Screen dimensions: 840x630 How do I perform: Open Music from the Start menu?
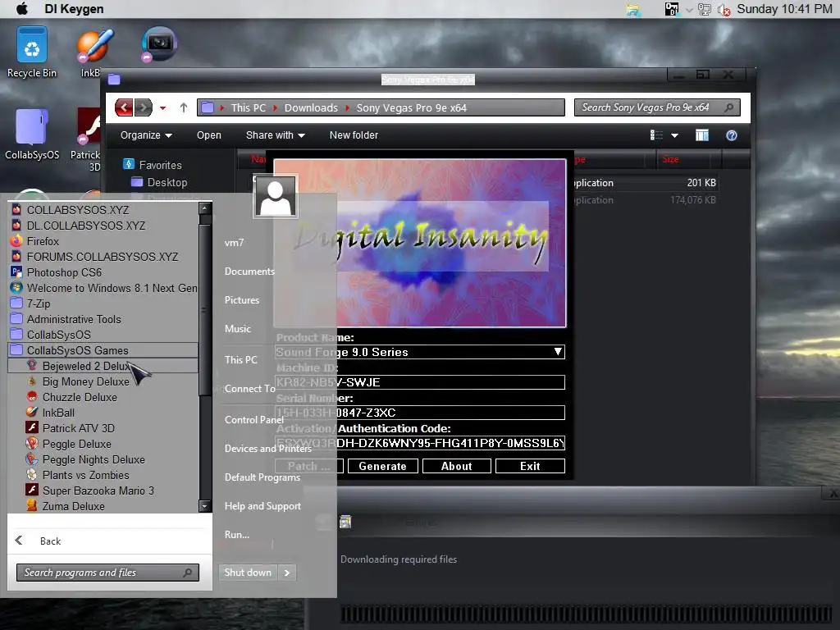(237, 328)
